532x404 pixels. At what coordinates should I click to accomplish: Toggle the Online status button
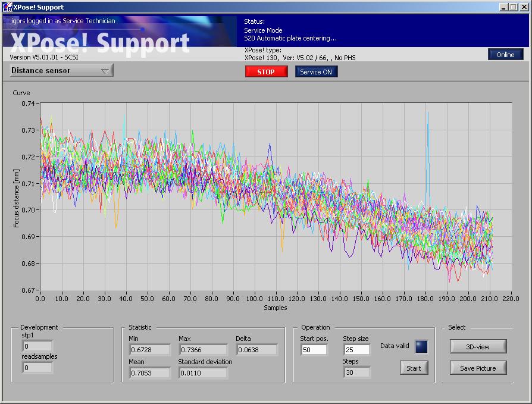(x=506, y=55)
